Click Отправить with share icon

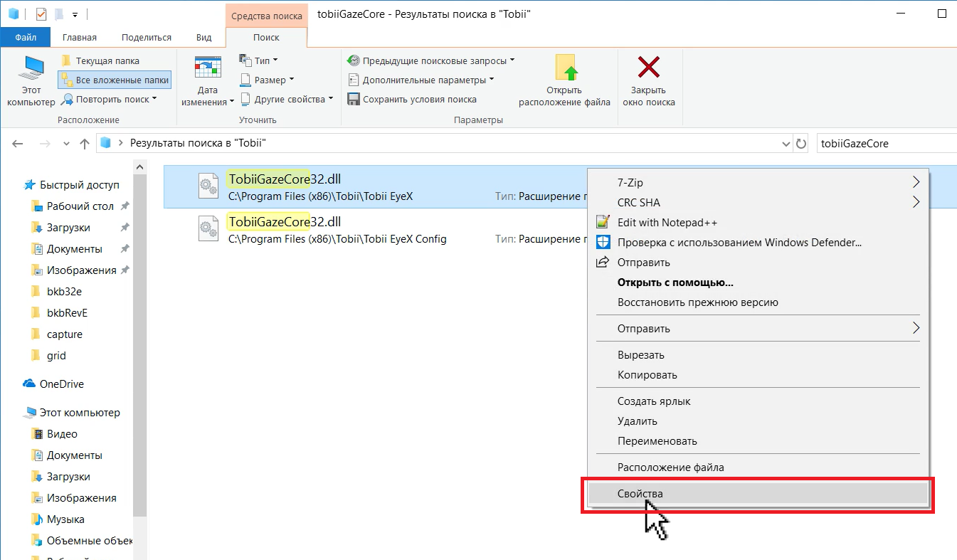pos(759,263)
